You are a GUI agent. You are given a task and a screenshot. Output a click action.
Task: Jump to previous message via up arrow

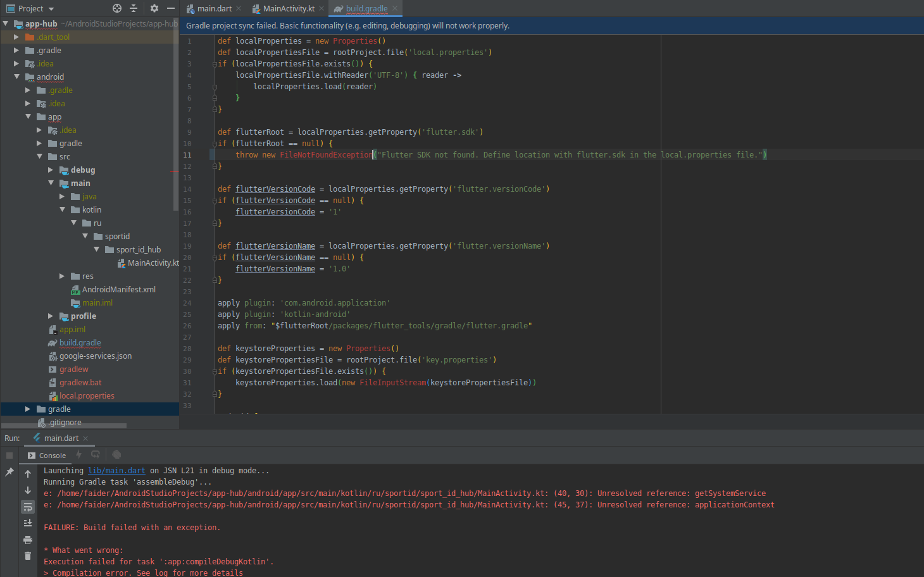point(28,473)
